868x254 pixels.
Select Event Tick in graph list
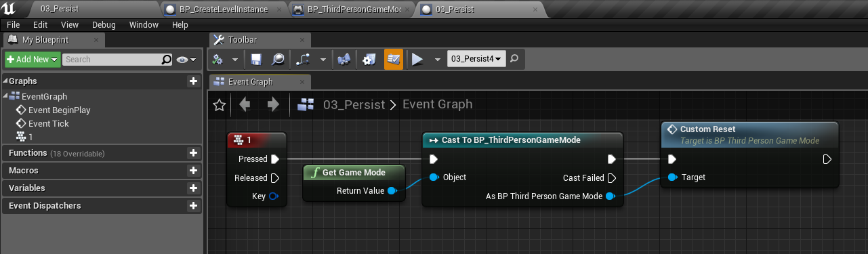tap(49, 123)
